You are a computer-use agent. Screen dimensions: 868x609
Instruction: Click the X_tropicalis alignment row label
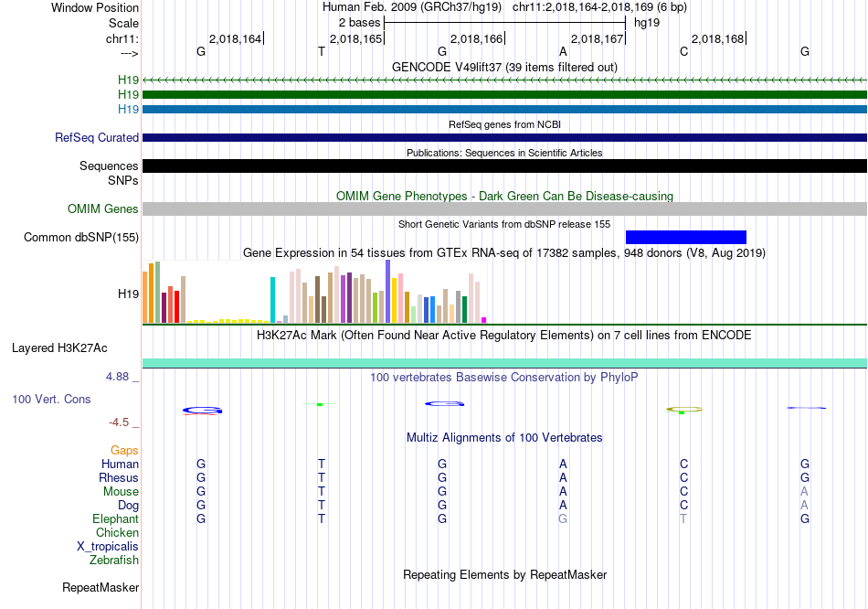click(108, 547)
